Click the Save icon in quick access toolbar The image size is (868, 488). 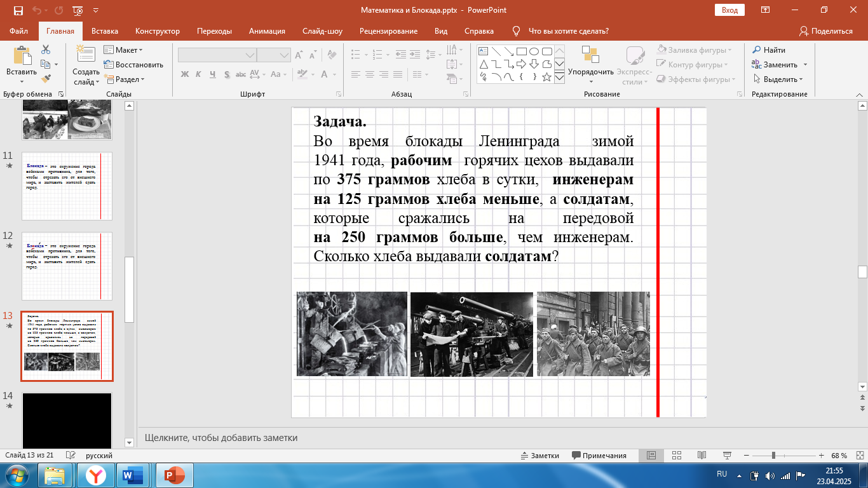pyautogui.click(x=18, y=10)
